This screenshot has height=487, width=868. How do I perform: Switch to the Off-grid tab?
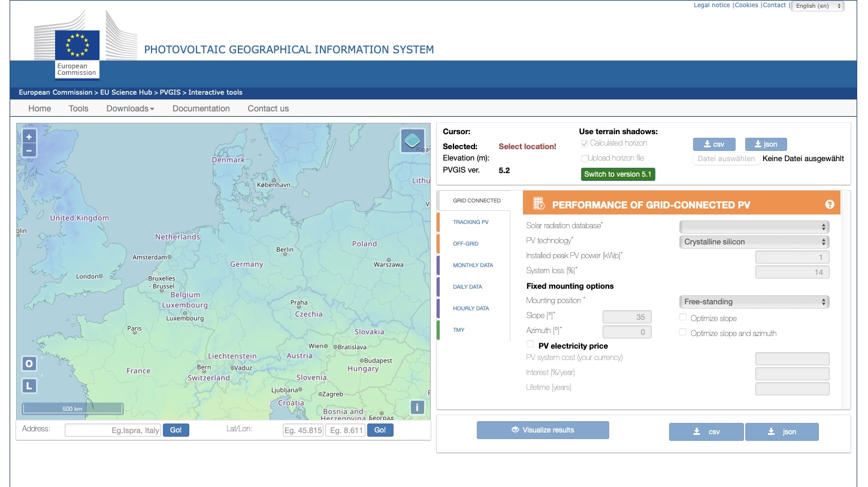474,244
